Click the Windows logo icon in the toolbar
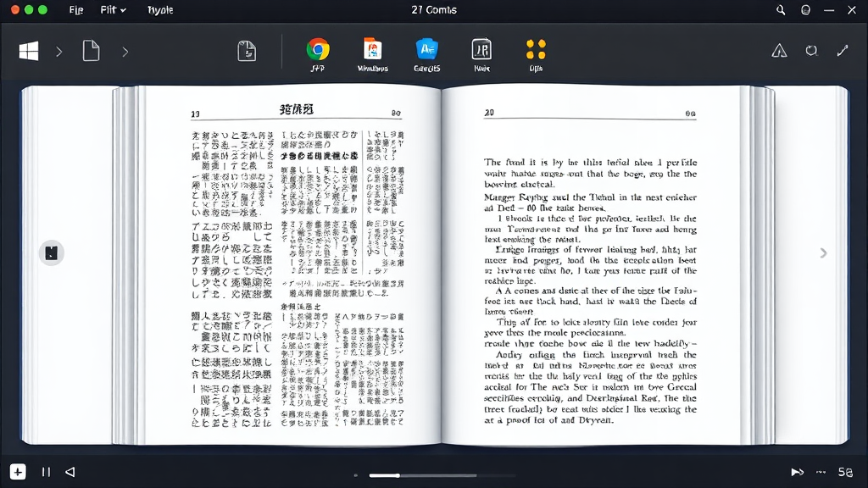868x488 pixels. [29, 52]
